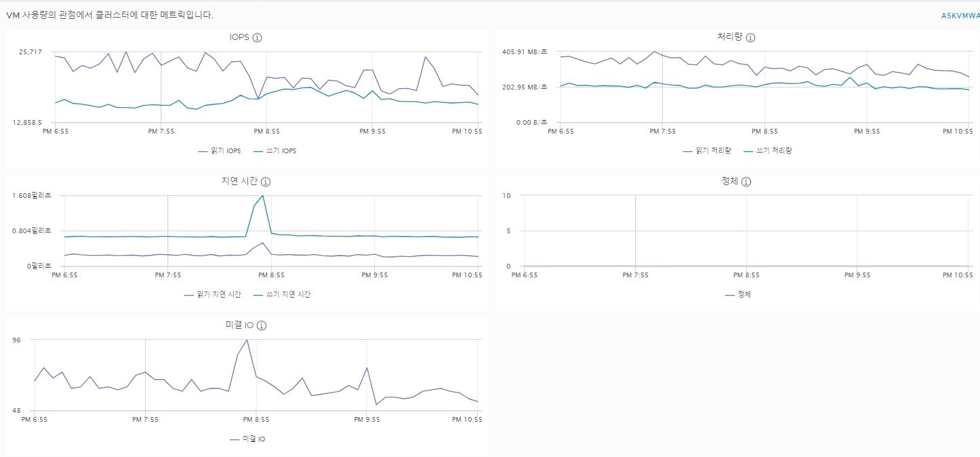
Task: Click the 25,717 axis value
Action: pyautogui.click(x=31, y=52)
